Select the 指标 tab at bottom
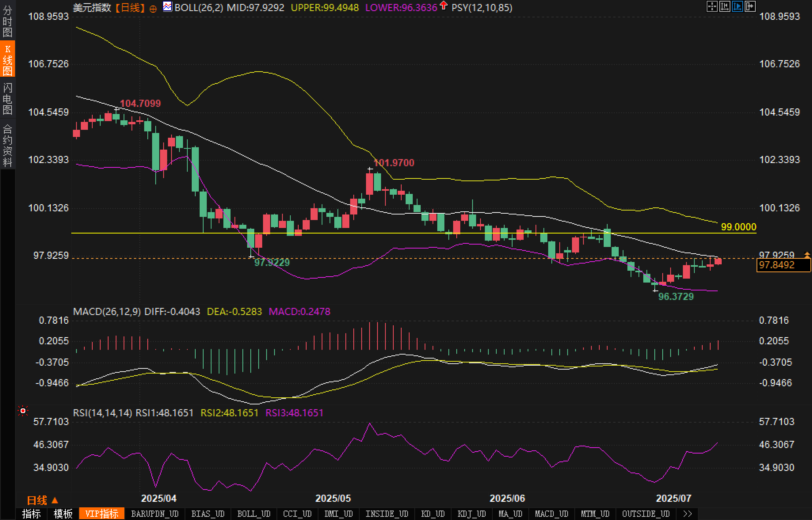This screenshot has height=520, width=812. [x=31, y=514]
